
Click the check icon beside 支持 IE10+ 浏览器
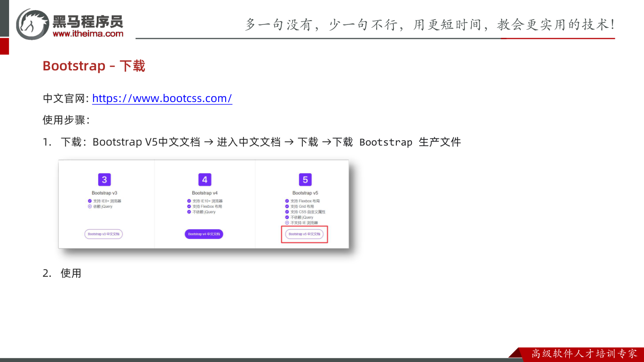(x=189, y=201)
